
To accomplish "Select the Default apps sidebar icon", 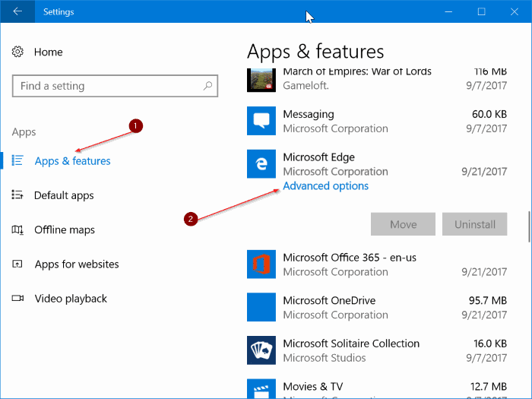I will 17,195.
